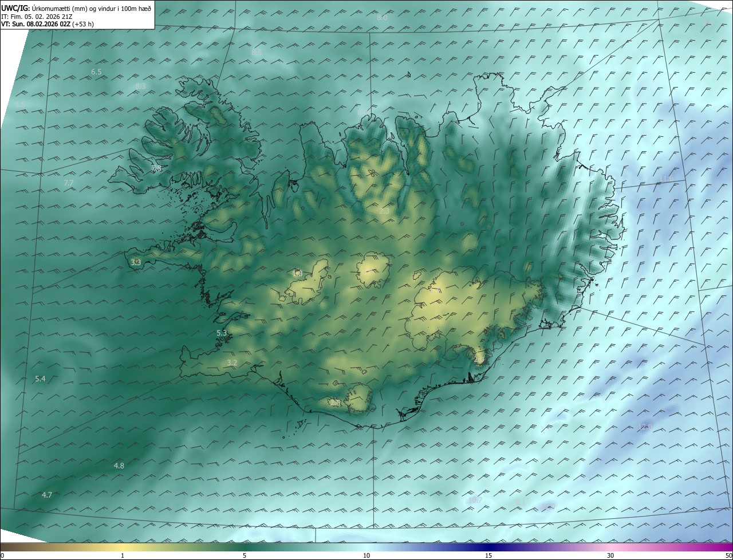Select the 5 tick on the colour scale
Image resolution: width=733 pixels, height=560 pixels.
pyautogui.click(x=245, y=556)
